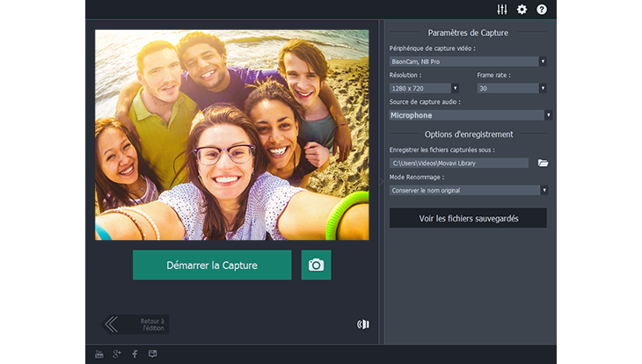Viewport: 642px width, 364px height.
Task: Open the Mode Renommage dropdown
Action: pos(469,190)
